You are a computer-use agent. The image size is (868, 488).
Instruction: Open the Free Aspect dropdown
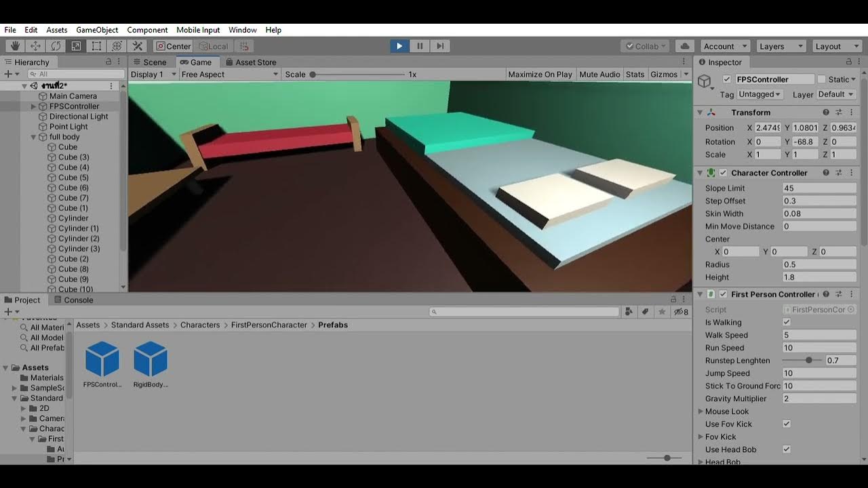pyautogui.click(x=230, y=75)
